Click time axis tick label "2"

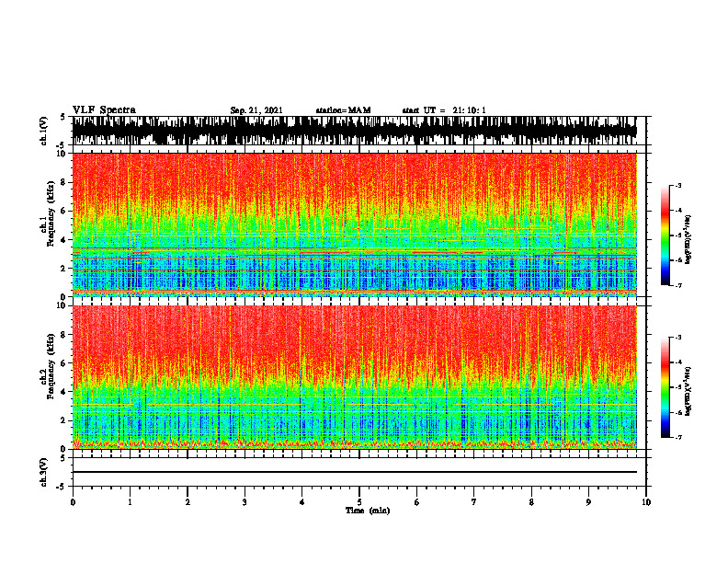(x=188, y=502)
